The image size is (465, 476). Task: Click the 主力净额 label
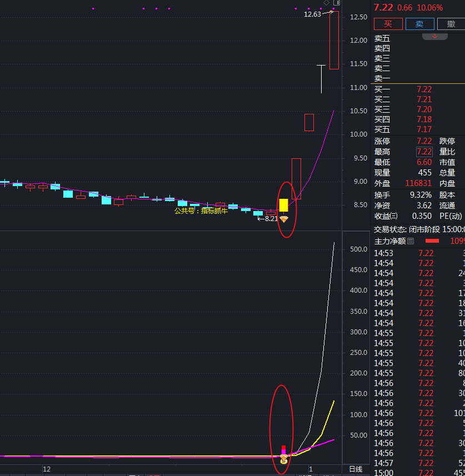[390, 242]
